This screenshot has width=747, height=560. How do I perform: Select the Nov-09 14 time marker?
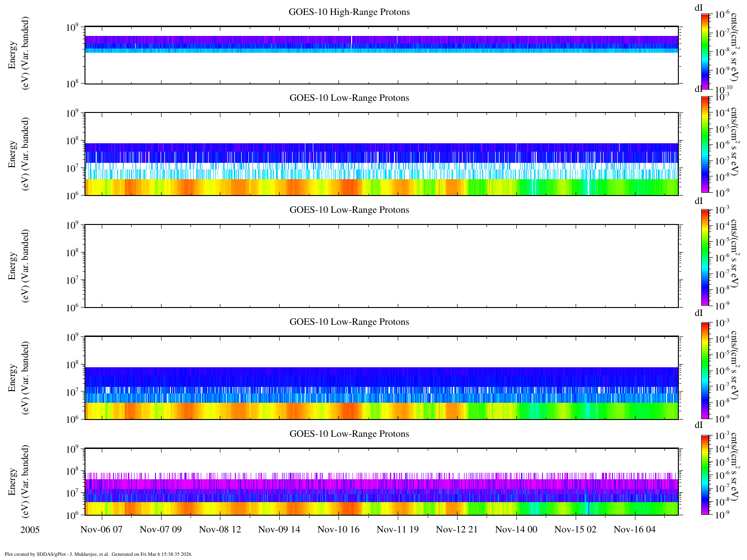279,529
